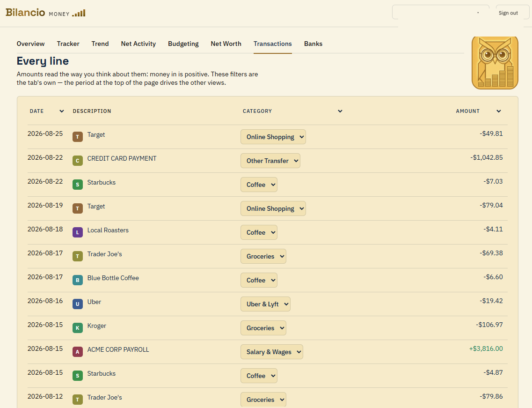
Task: Change category for Target on 2026-08-25
Action: [x=273, y=137]
